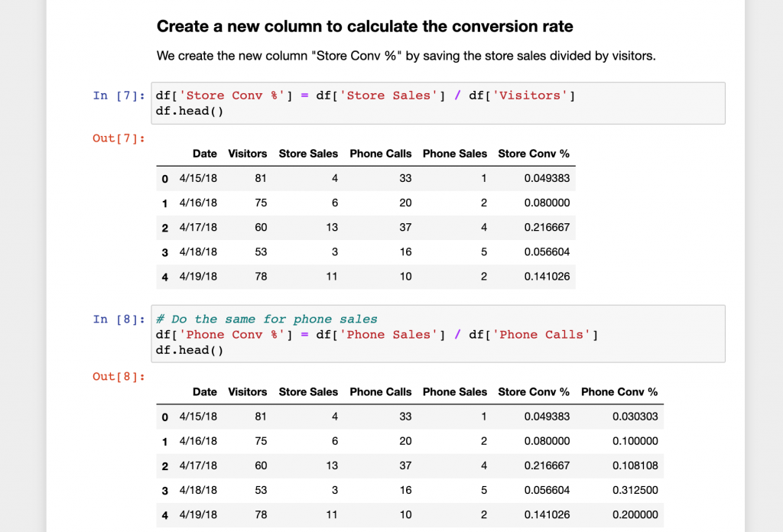783x532 pixels.
Task: Click inside the In [7] code cell
Action: pos(438,103)
